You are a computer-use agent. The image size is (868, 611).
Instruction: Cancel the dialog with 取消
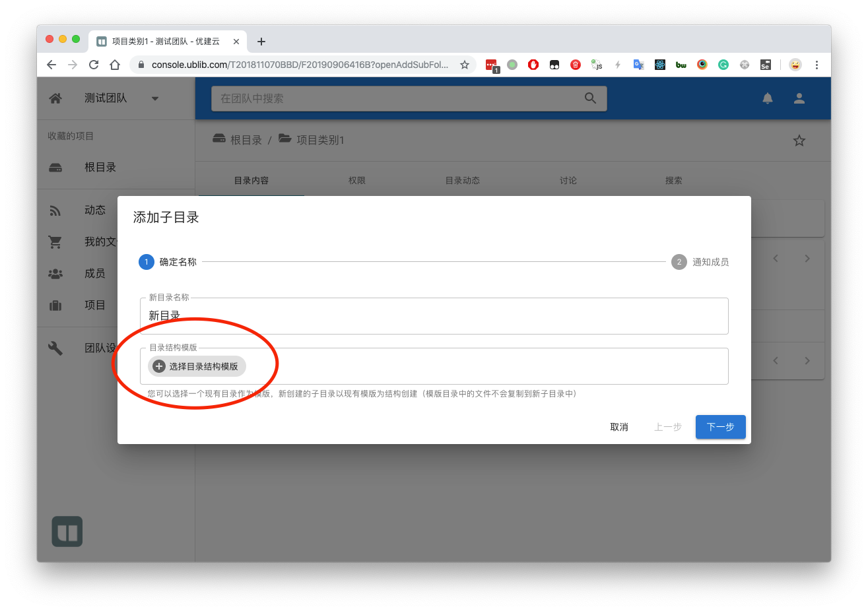point(619,427)
